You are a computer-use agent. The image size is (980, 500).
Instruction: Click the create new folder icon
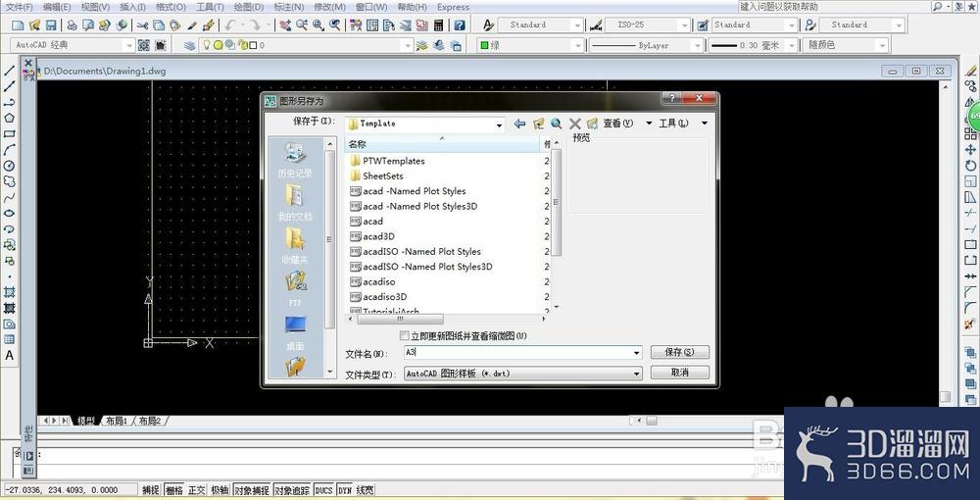click(x=592, y=124)
